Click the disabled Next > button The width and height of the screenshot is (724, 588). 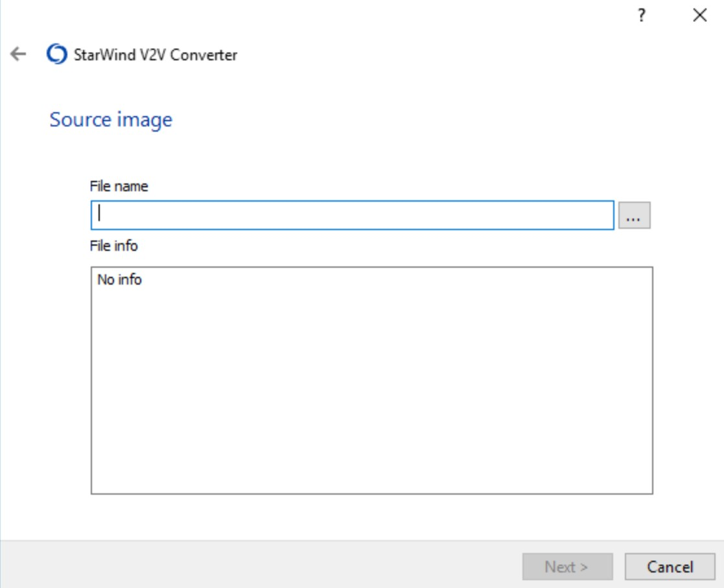(x=568, y=567)
